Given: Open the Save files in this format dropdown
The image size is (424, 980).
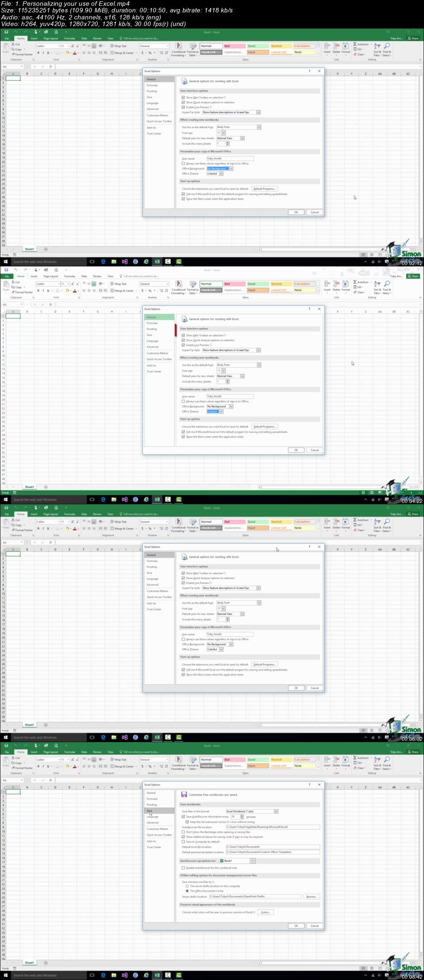Looking at the screenshot, I should pos(276,812).
